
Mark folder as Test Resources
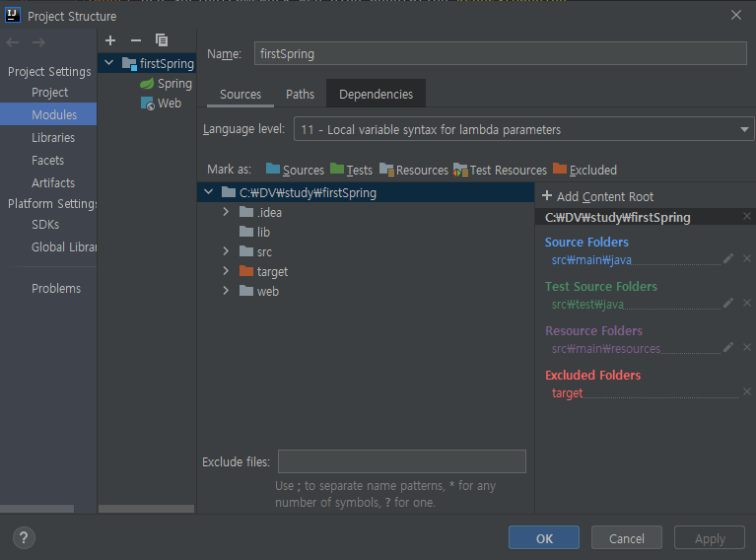coord(500,170)
